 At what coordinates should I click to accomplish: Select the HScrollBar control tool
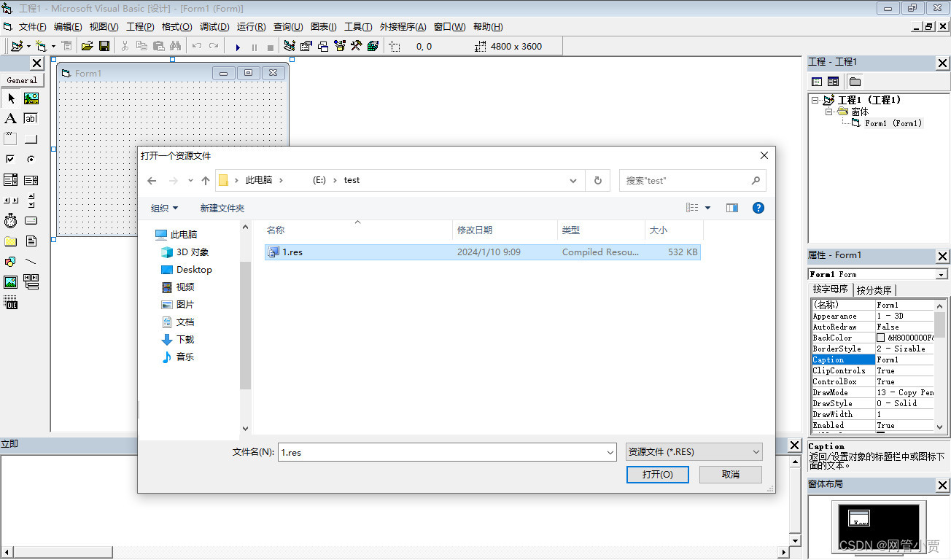(11, 201)
